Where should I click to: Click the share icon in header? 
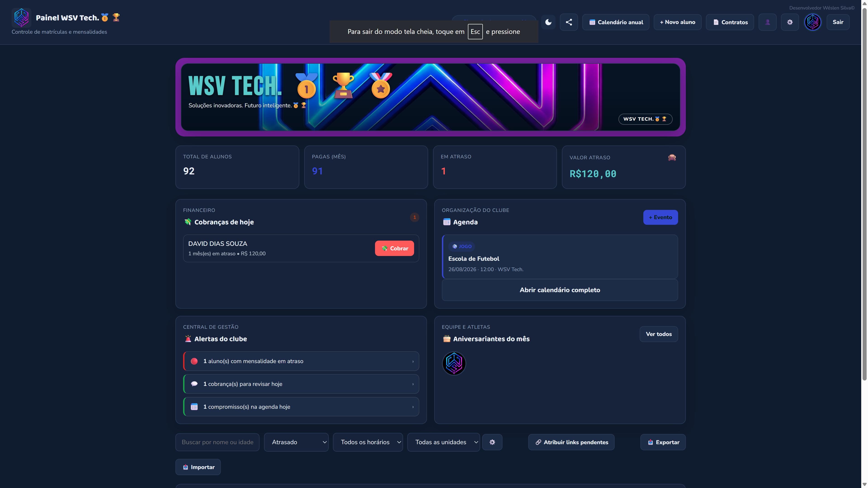tap(569, 22)
